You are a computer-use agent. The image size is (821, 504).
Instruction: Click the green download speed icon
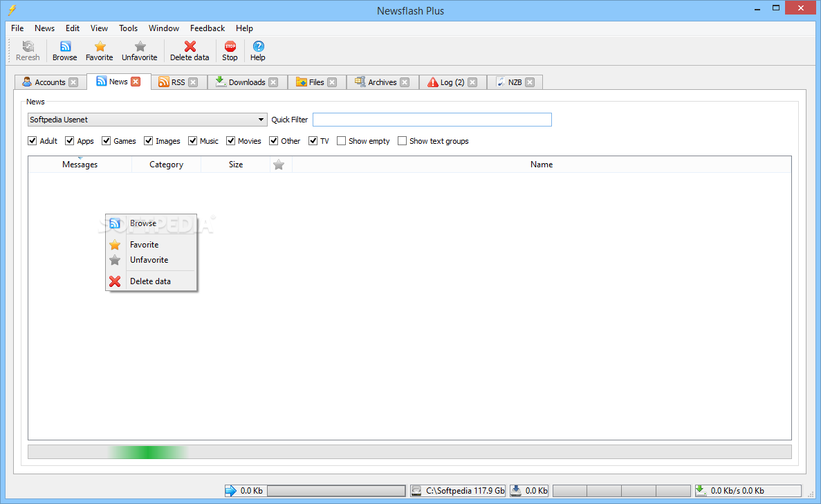(x=701, y=491)
